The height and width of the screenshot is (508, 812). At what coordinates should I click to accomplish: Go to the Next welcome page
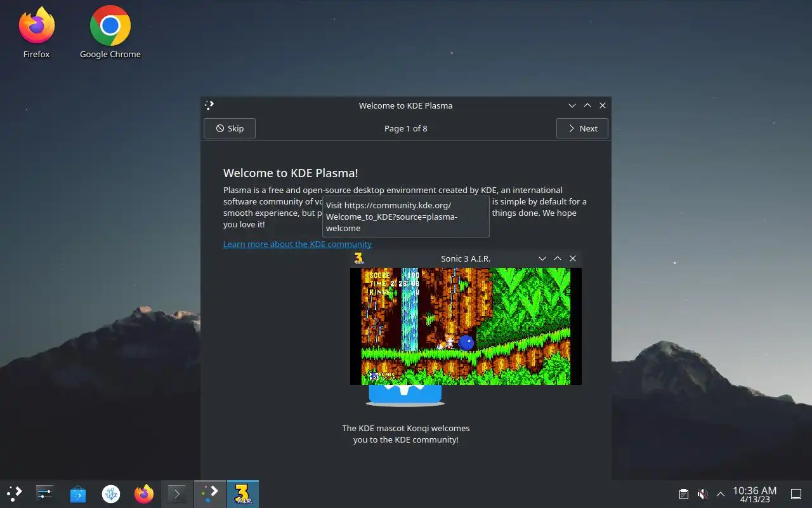coord(582,128)
